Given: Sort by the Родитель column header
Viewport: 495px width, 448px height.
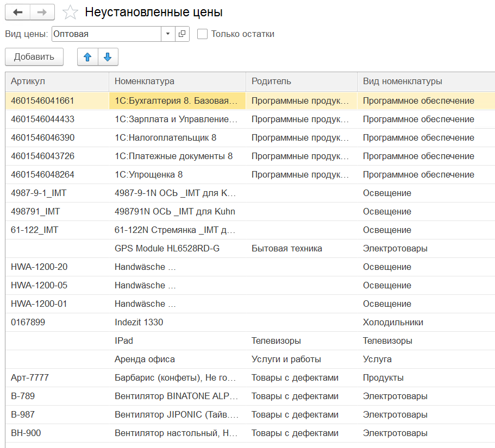Looking at the screenshot, I should pyautogui.click(x=302, y=81).
